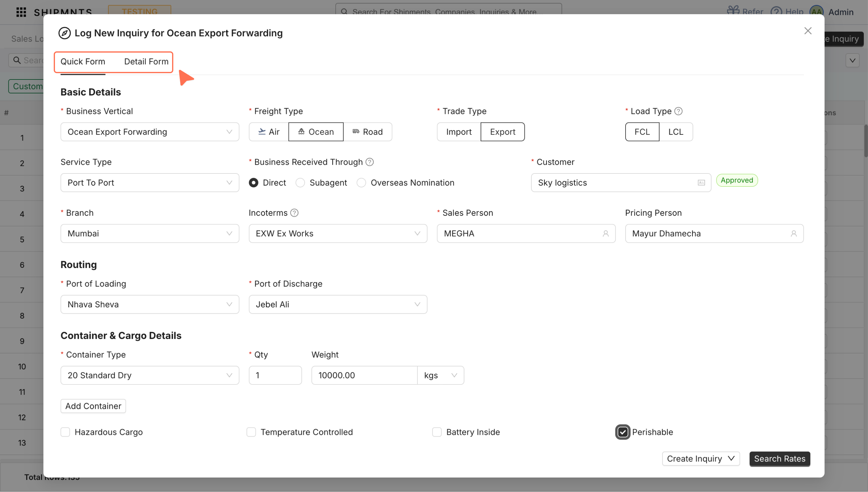Click the Weight input showing 10000.00
The width and height of the screenshot is (868, 492).
click(364, 375)
